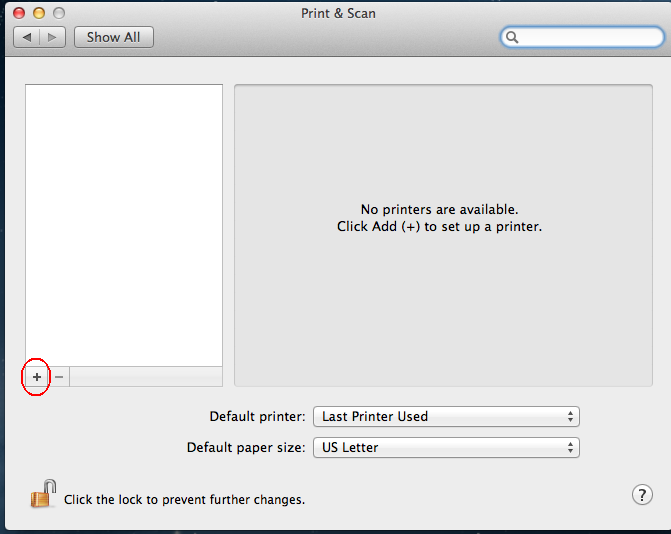Click the Remove (−) printer button

pos(59,377)
